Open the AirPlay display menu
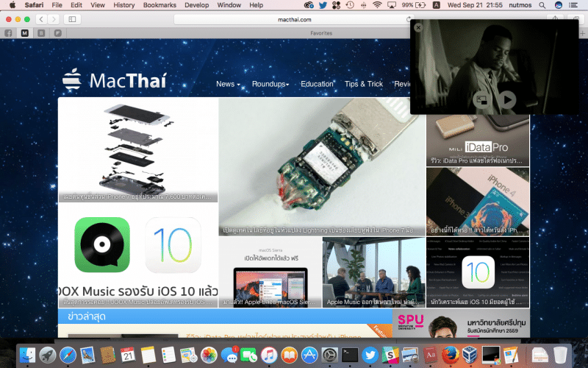This screenshot has height=368, width=588. pos(392,5)
